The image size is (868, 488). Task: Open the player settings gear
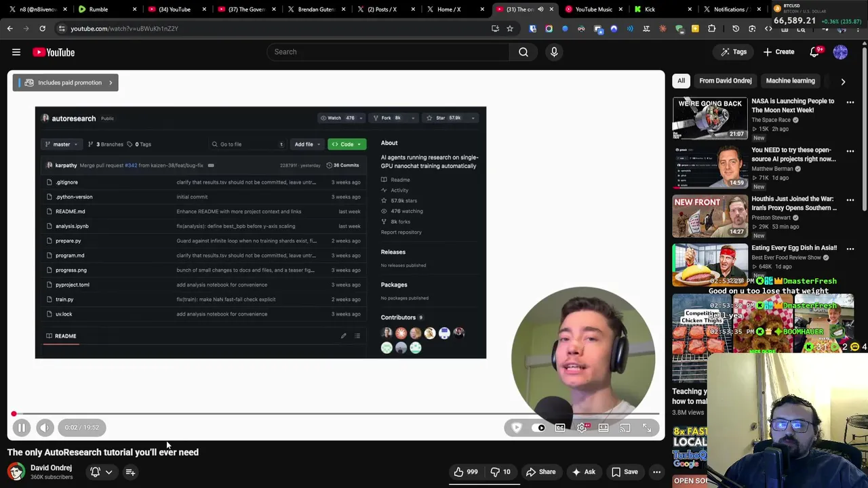coord(582,428)
